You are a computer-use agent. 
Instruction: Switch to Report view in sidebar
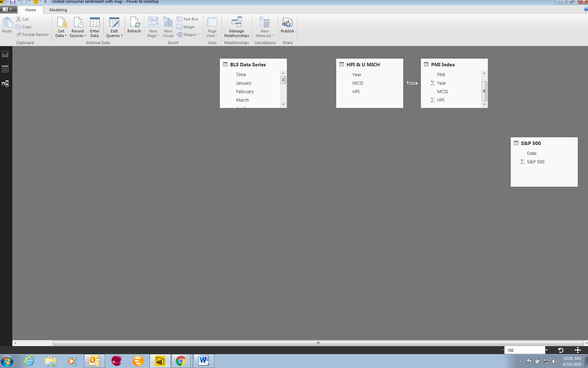click(5, 54)
